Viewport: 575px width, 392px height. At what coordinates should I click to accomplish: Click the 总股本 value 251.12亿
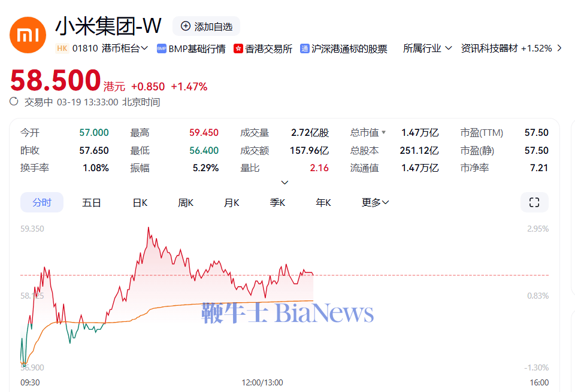419,151
